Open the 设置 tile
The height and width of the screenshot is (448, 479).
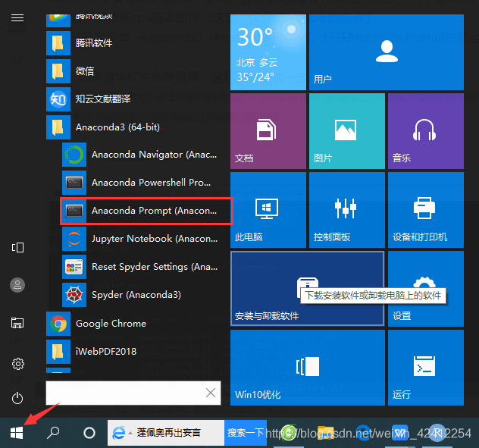pos(426,289)
